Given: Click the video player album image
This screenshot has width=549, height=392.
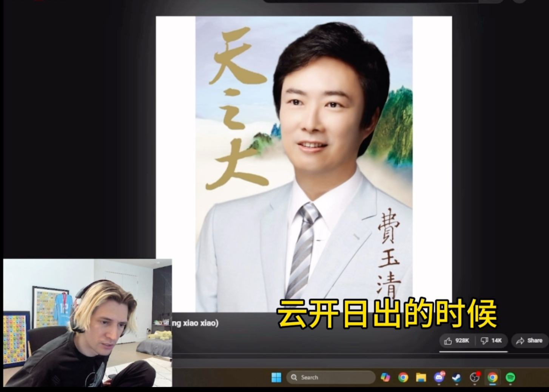Looking at the screenshot, I should point(304,164).
